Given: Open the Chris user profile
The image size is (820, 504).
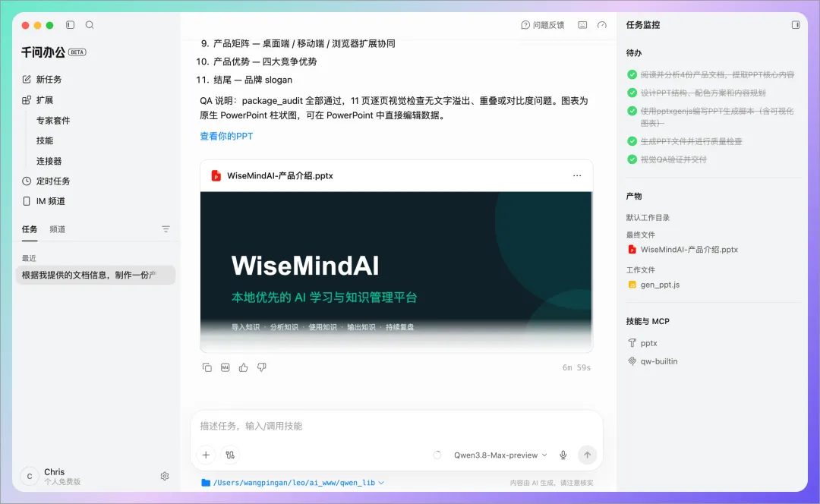Looking at the screenshot, I should [x=51, y=476].
